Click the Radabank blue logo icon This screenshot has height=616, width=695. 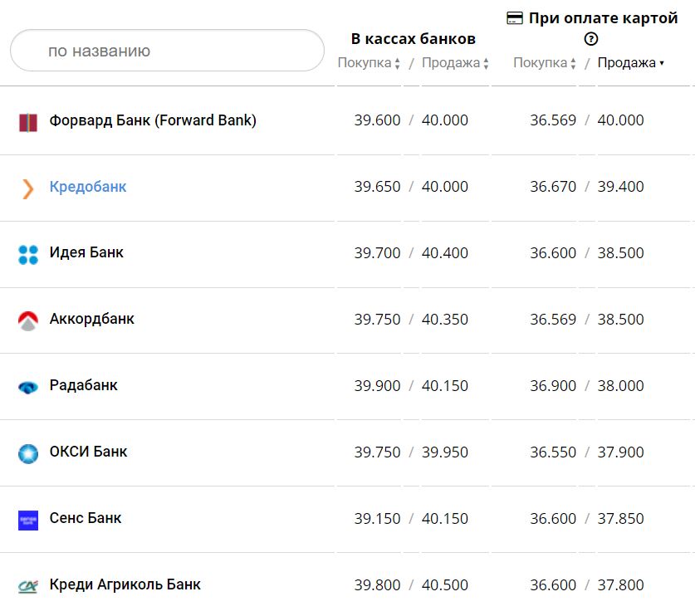[x=28, y=387]
